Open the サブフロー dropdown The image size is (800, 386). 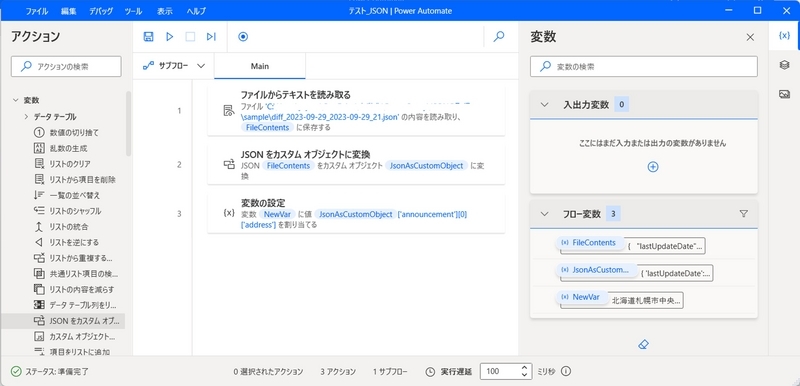coord(174,66)
